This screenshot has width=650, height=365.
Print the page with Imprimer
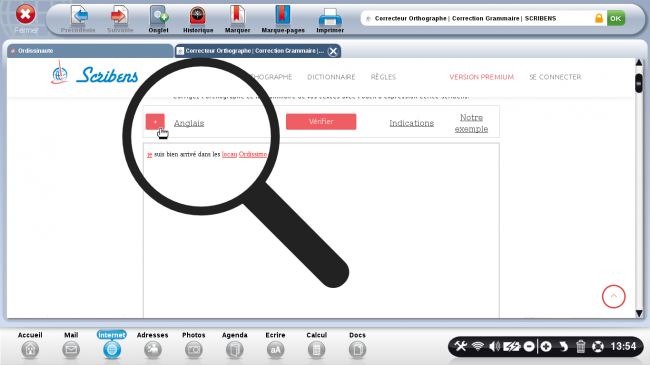point(330,17)
